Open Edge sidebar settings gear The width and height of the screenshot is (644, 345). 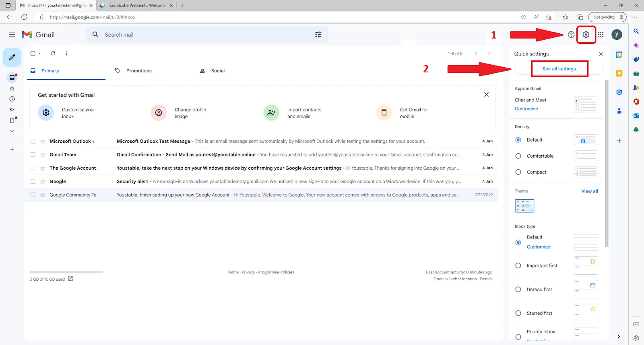[x=636, y=338]
